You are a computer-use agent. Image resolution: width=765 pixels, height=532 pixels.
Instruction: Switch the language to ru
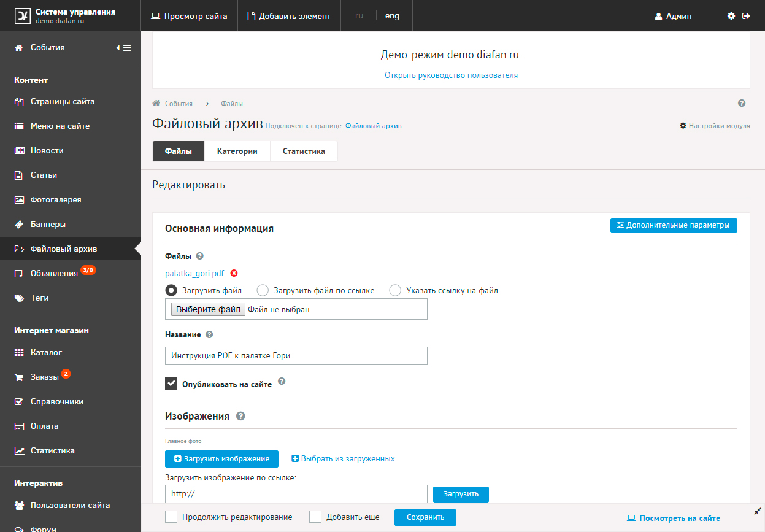359,16
